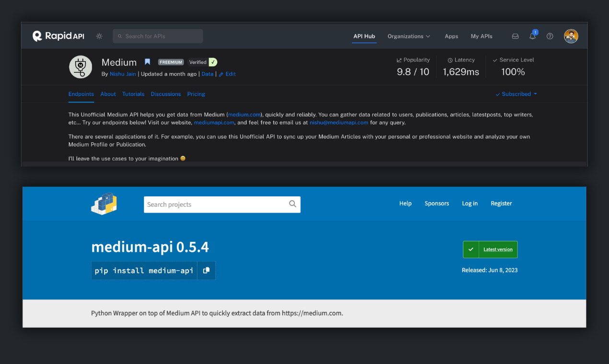Click the Latest version button
The width and height of the screenshot is (609, 364).
490,250
